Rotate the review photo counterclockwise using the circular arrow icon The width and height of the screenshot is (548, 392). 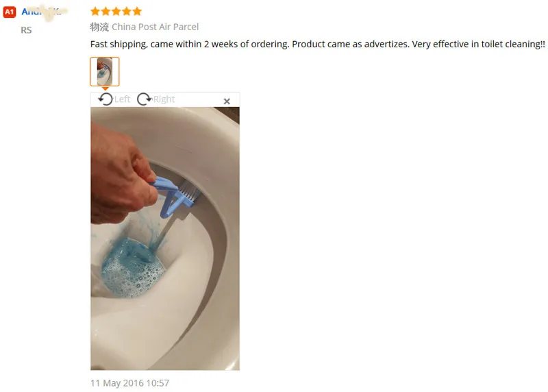click(x=105, y=99)
